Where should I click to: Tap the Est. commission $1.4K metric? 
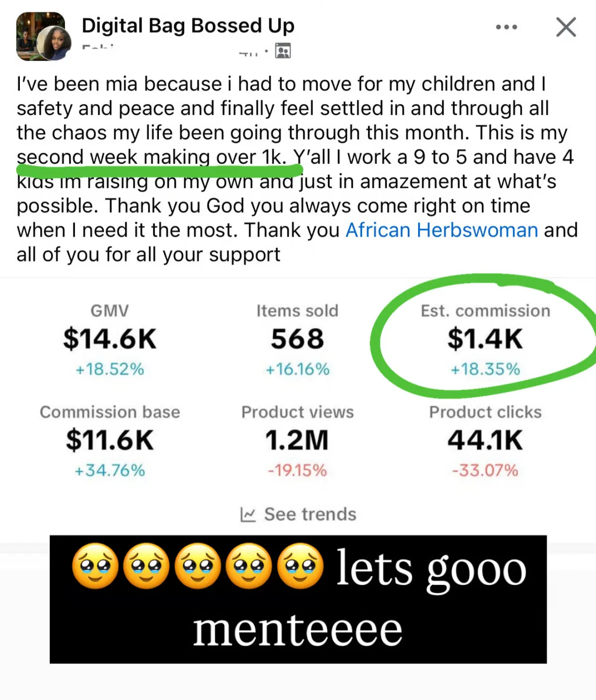coord(485,339)
